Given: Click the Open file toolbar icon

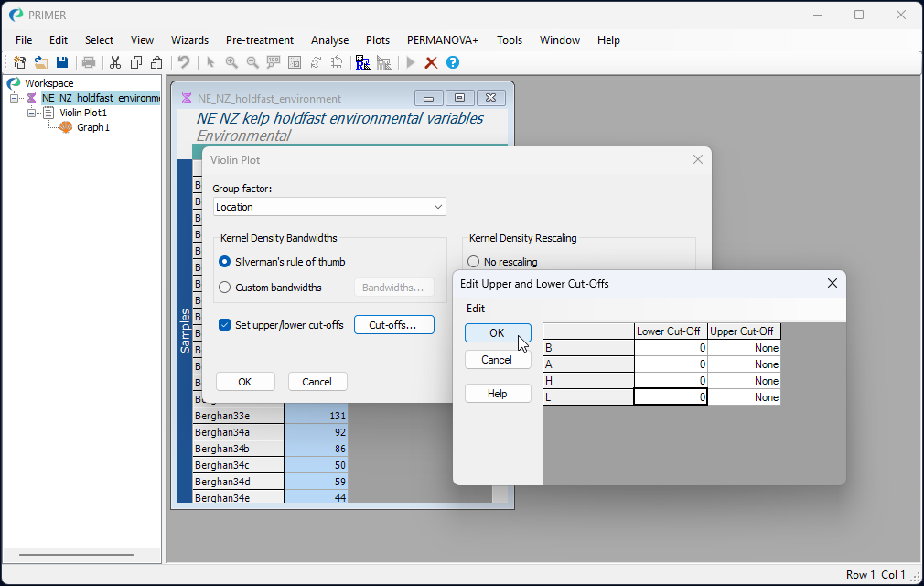Looking at the screenshot, I should (x=40, y=62).
